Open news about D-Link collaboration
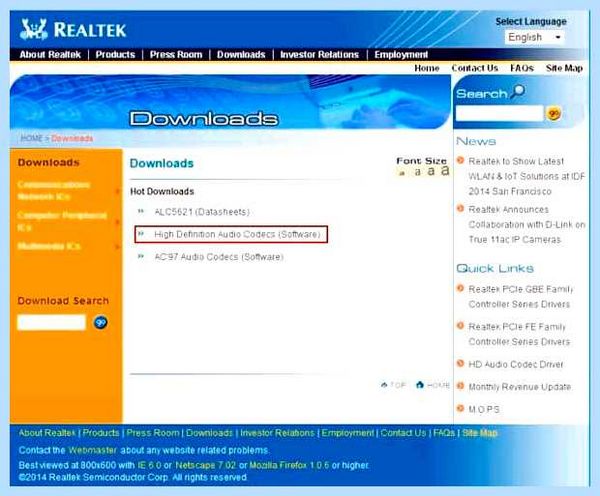600x496 pixels. click(x=527, y=225)
